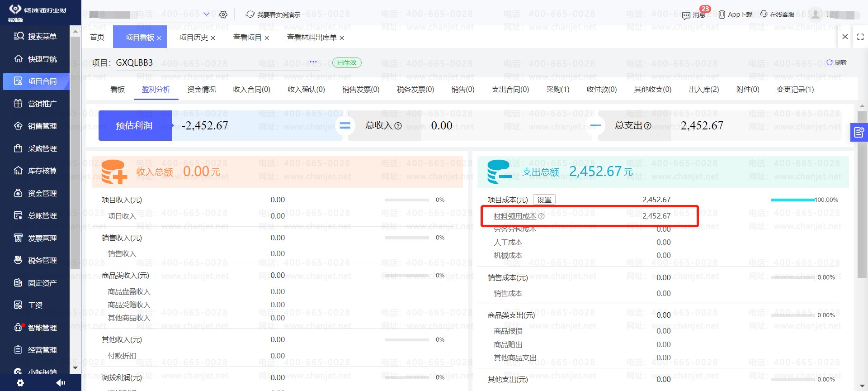Click the help icon beside 总支出
The image size is (868, 391).
point(647,126)
